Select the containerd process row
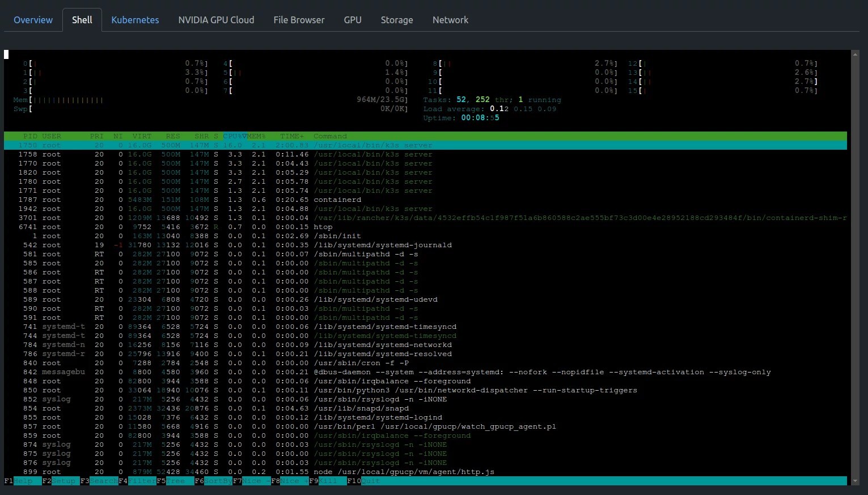This screenshot has width=868, height=495. (x=425, y=200)
